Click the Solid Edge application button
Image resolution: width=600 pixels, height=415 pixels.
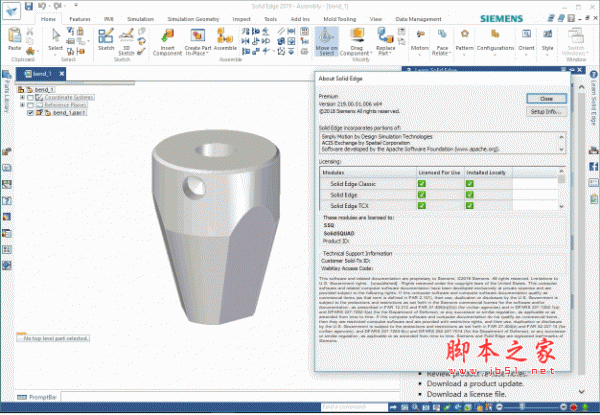click(x=11, y=10)
